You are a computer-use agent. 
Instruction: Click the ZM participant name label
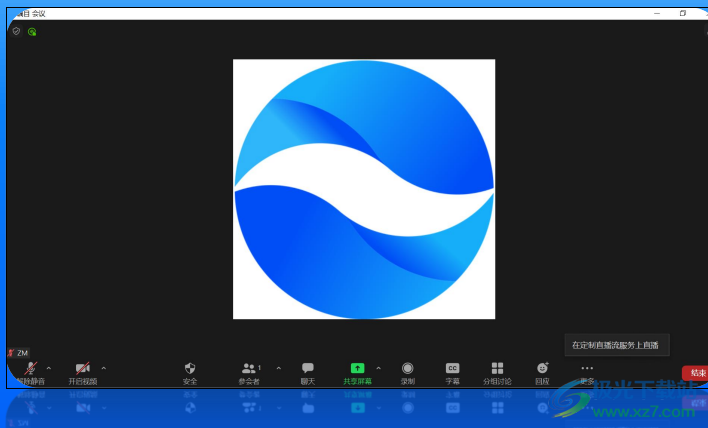[19, 353]
